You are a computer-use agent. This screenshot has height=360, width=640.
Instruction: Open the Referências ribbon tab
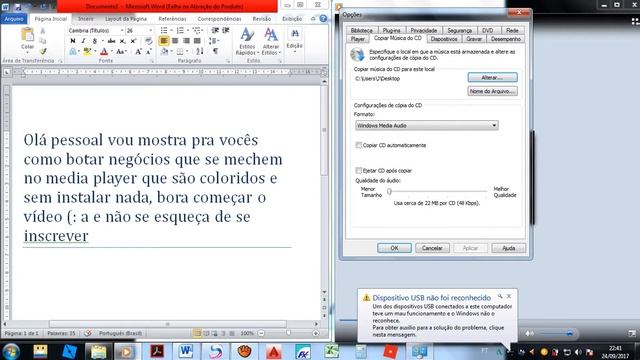click(x=172, y=19)
